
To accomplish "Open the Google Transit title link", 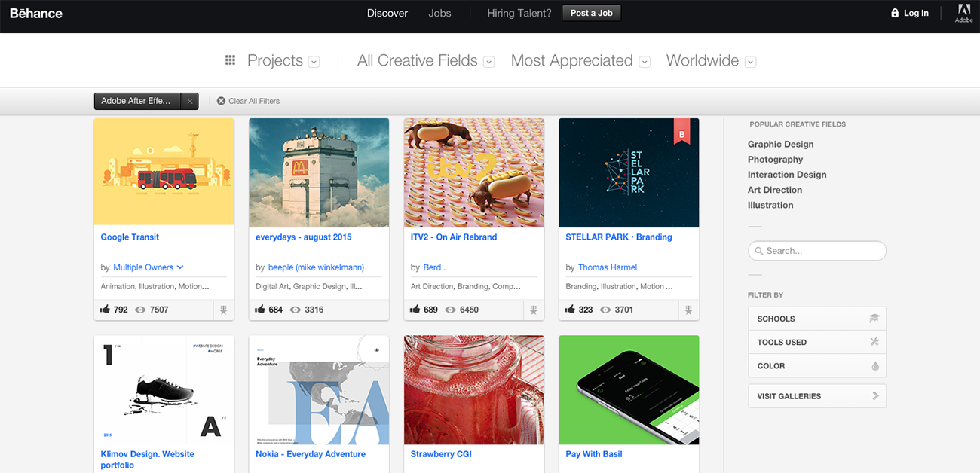I will click(x=130, y=236).
